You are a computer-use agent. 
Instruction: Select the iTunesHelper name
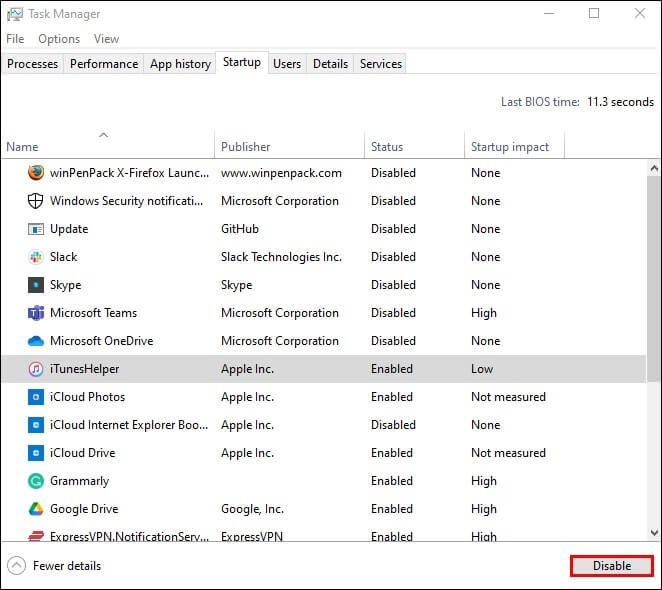coord(84,369)
